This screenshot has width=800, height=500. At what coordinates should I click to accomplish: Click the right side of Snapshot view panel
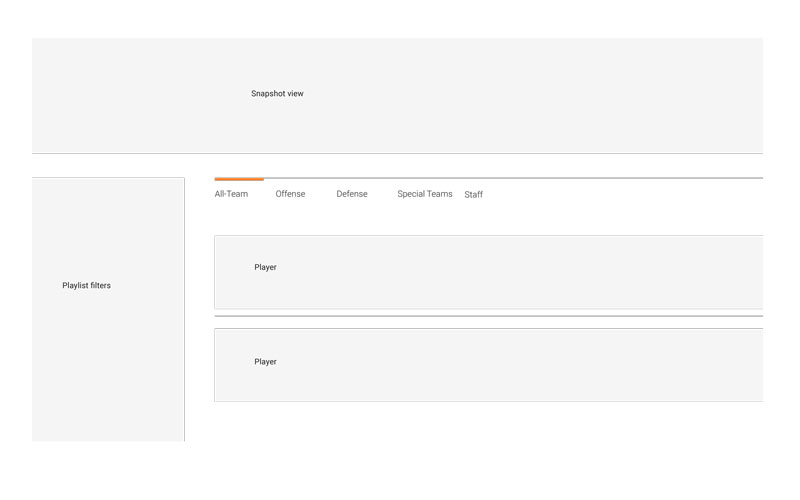tap(650, 95)
